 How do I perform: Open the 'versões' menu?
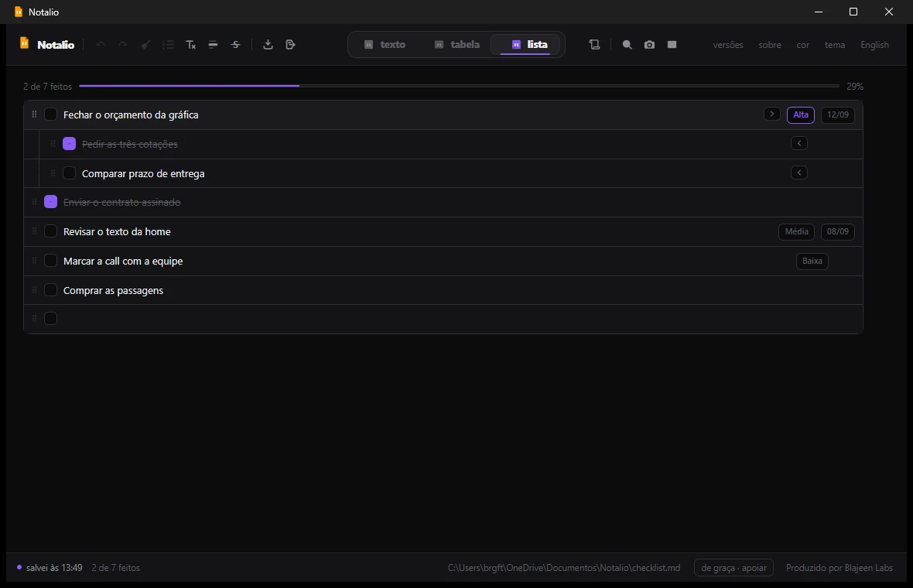click(728, 45)
